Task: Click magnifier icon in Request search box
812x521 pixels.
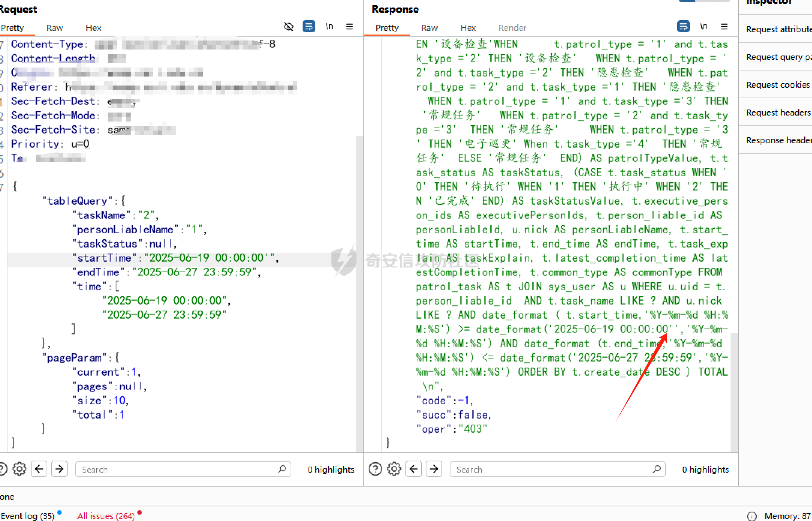Action: pyautogui.click(x=282, y=469)
